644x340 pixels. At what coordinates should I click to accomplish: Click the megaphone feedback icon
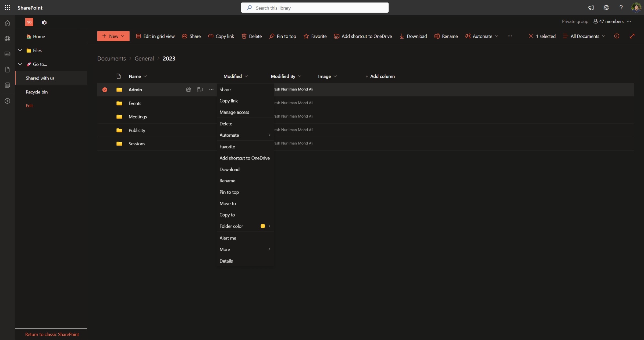591,8
